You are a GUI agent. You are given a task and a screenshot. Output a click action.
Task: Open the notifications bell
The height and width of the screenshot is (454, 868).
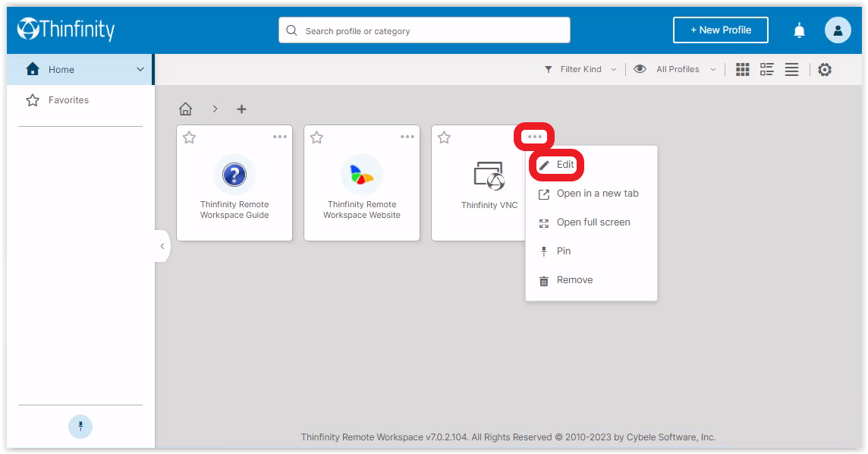click(799, 30)
